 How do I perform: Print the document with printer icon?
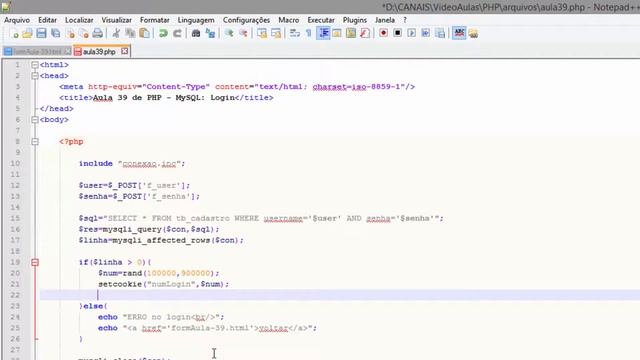point(98,33)
